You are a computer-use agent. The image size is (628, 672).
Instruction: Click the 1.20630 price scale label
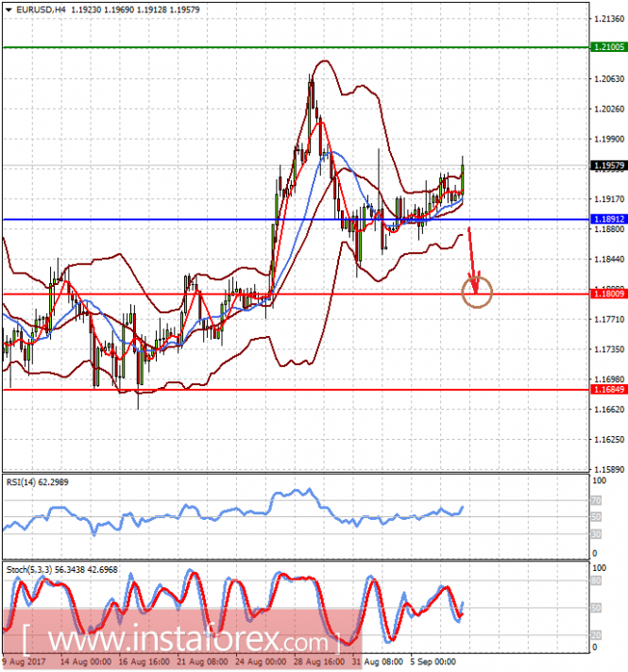point(609,79)
